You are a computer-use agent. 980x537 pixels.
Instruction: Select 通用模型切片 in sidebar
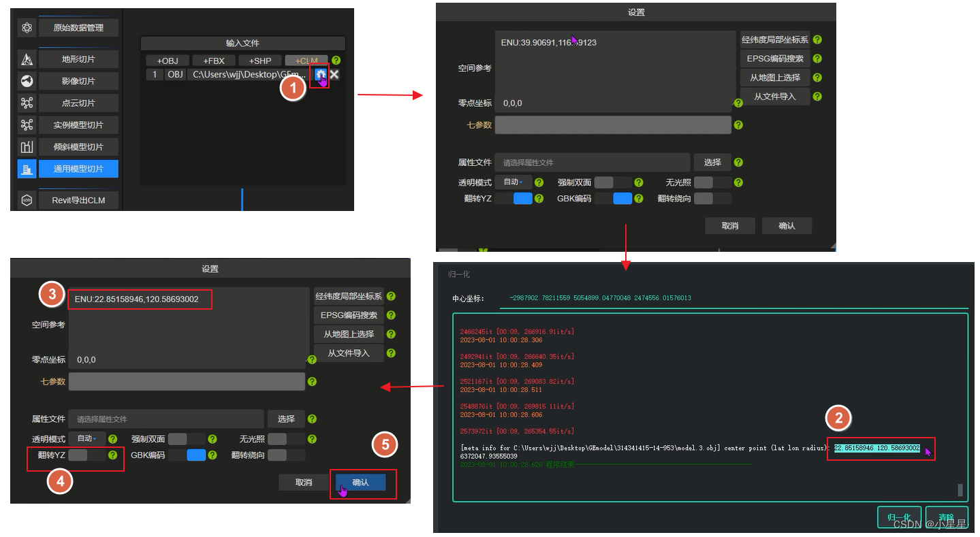coord(78,169)
